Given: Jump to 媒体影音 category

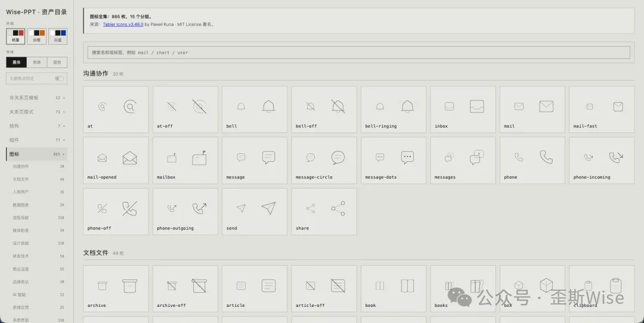Looking at the screenshot, I should pyautogui.click(x=38, y=230).
